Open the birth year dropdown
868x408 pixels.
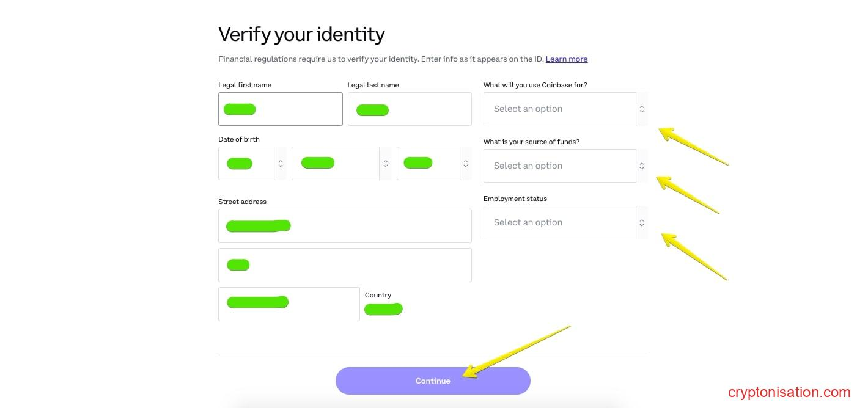(428, 163)
